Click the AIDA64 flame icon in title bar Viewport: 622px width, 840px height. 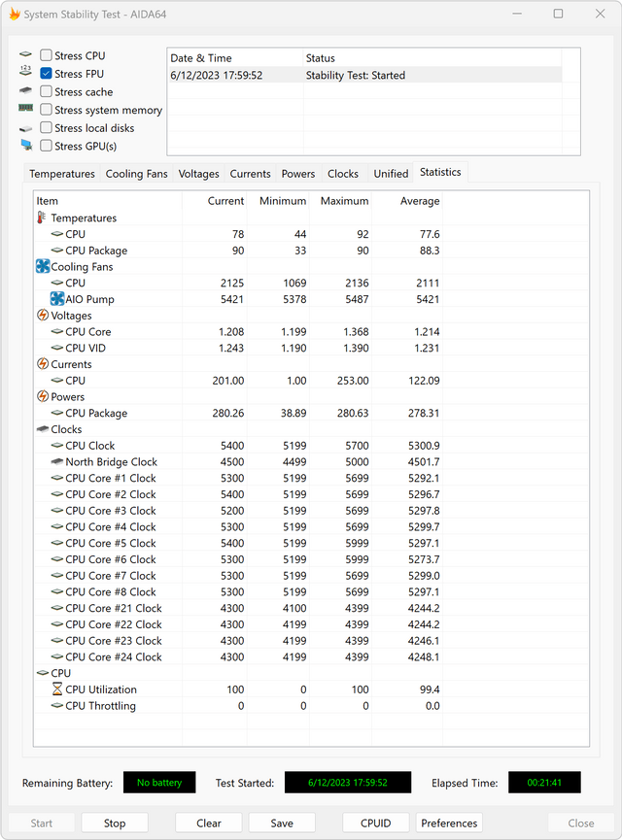pos(15,14)
